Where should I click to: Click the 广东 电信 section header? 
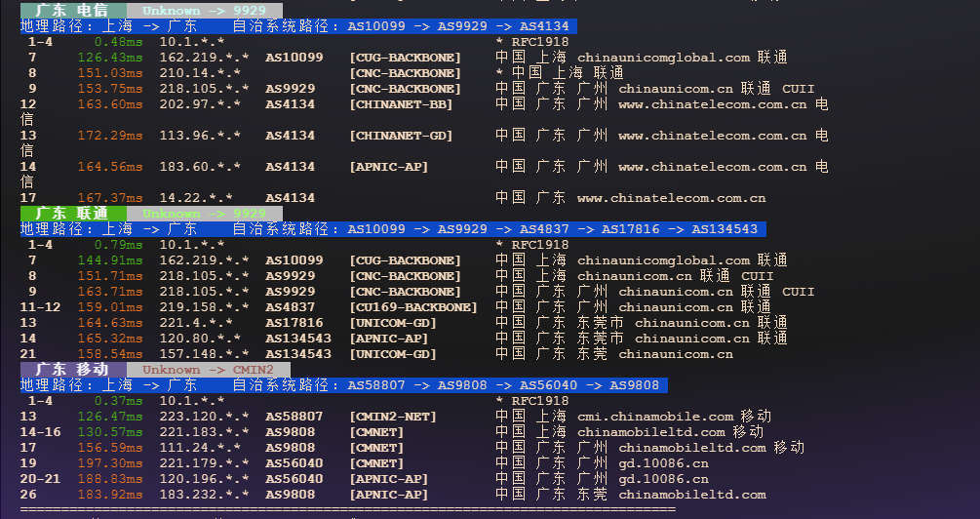(73, 11)
